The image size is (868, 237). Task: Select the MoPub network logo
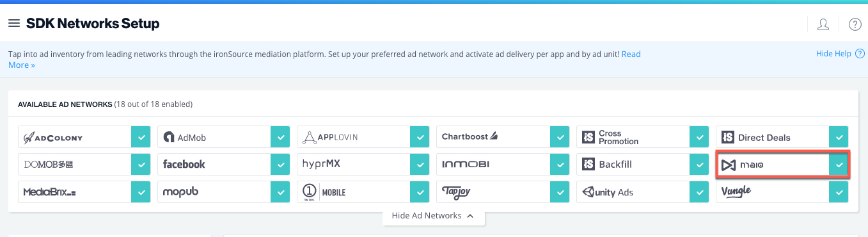point(180,192)
